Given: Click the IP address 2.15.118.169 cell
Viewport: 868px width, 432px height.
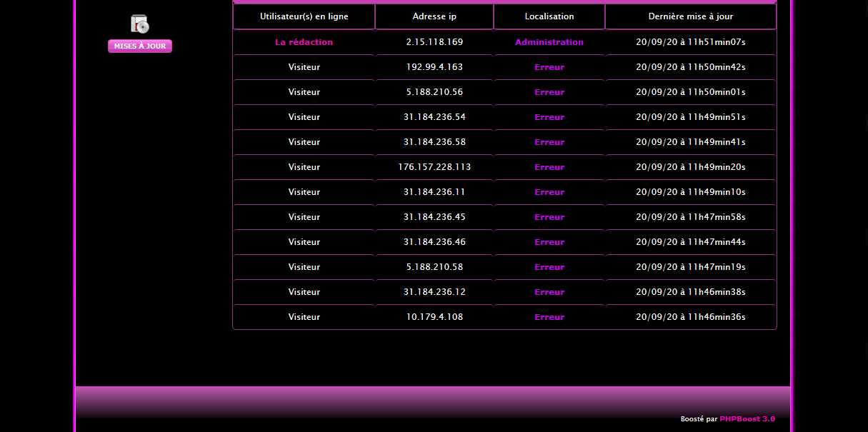Looking at the screenshot, I should [x=434, y=42].
